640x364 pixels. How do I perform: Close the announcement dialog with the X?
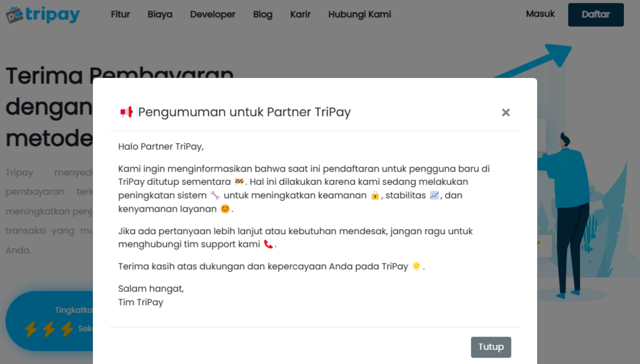click(506, 113)
